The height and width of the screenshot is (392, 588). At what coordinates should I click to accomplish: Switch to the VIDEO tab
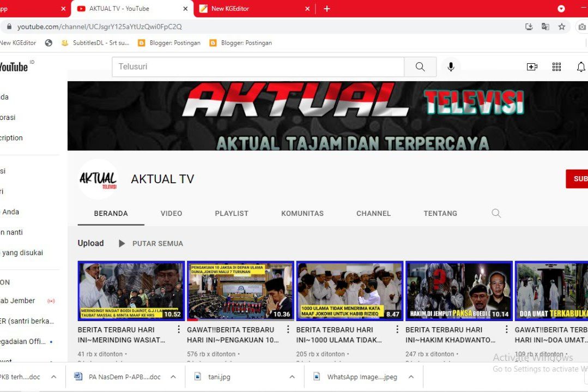[171, 213]
